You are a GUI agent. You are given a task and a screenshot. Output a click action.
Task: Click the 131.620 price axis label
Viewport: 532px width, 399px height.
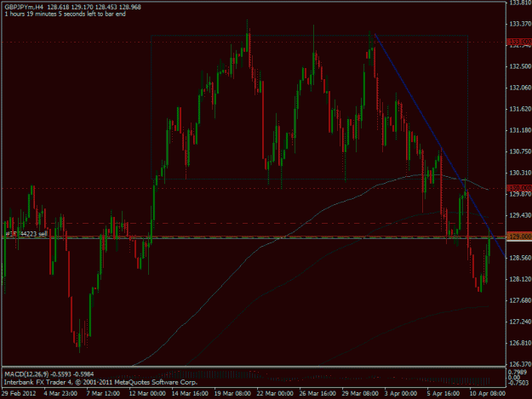coord(520,109)
